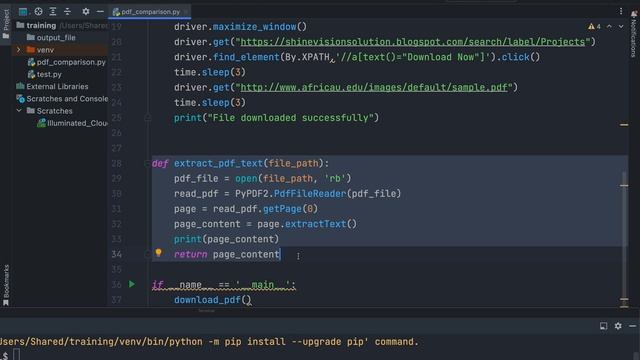640x360 pixels.
Task: Click the warnings indicator showing 4
Action: coord(594,27)
